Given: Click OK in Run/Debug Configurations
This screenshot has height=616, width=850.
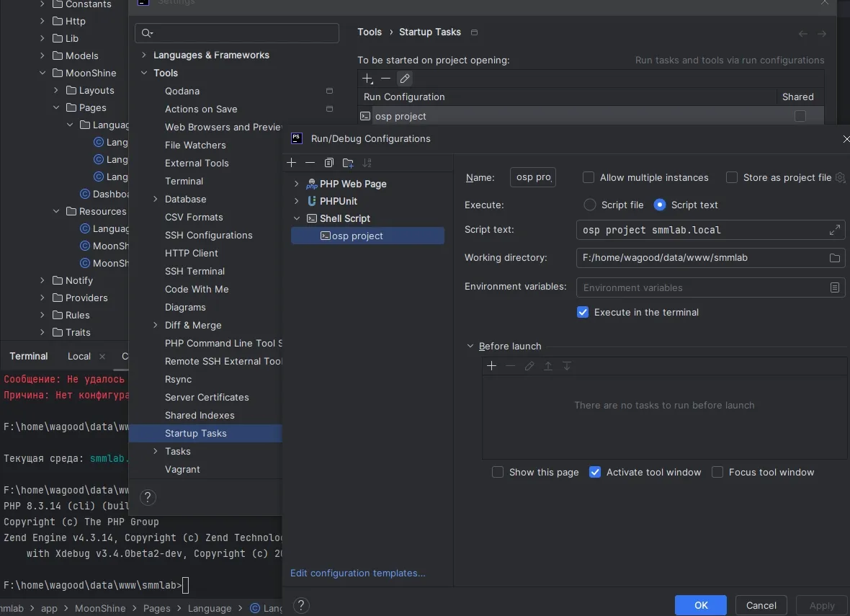Looking at the screenshot, I should [x=700, y=605].
